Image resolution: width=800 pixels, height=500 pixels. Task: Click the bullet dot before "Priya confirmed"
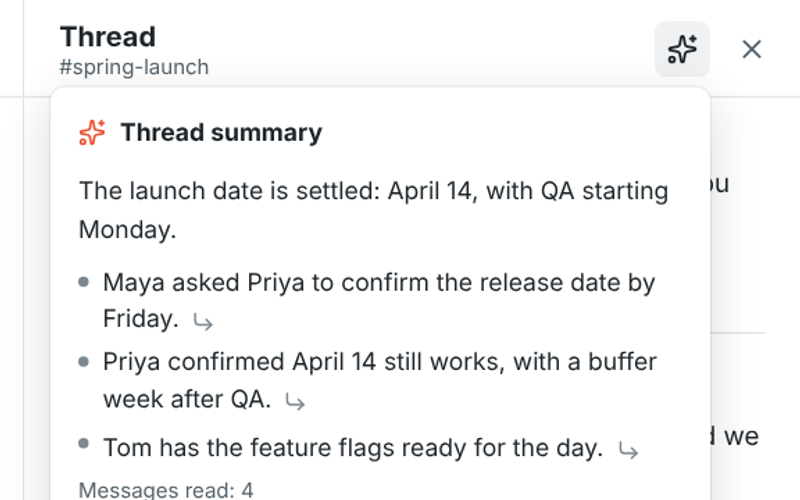tap(84, 362)
